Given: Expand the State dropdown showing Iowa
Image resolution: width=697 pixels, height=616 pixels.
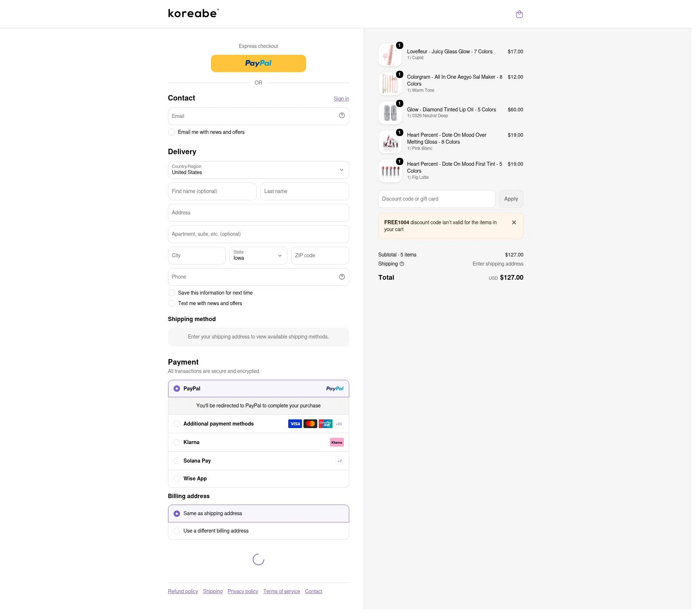Looking at the screenshot, I should tap(258, 255).
